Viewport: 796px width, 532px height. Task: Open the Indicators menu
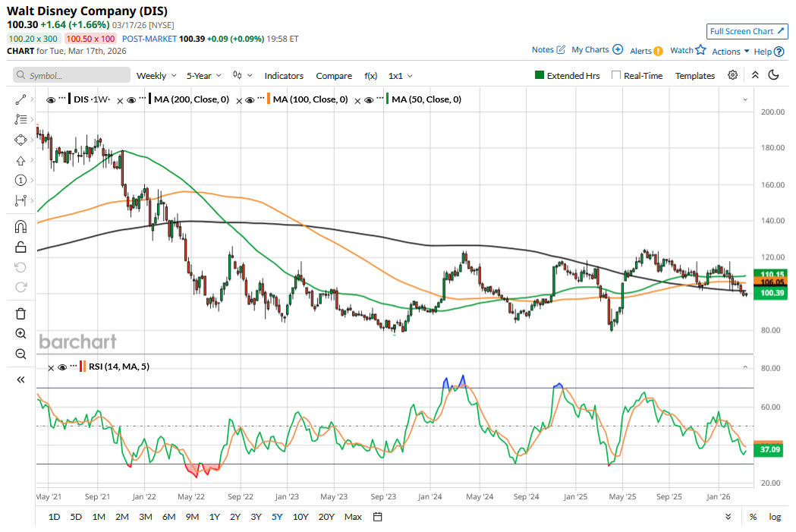[x=284, y=76]
